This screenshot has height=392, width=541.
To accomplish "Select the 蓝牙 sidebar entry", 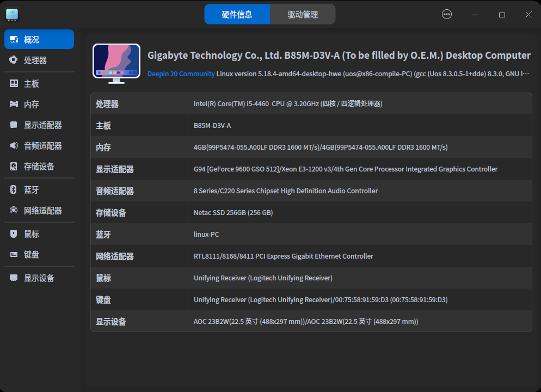I will (x=30, y=189).
